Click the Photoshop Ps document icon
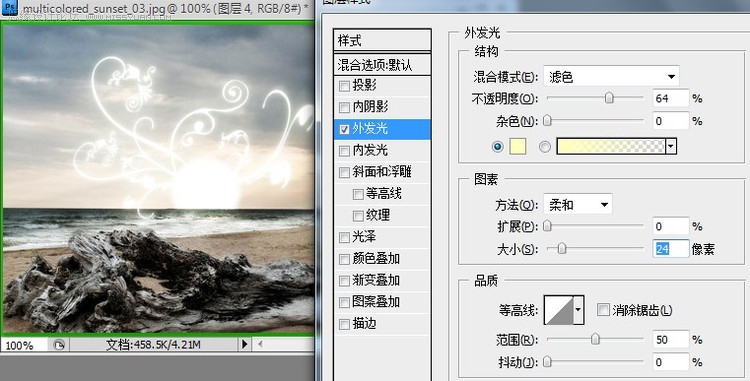Viewport: 750px width, 381px height. click(x=9, y=7)
